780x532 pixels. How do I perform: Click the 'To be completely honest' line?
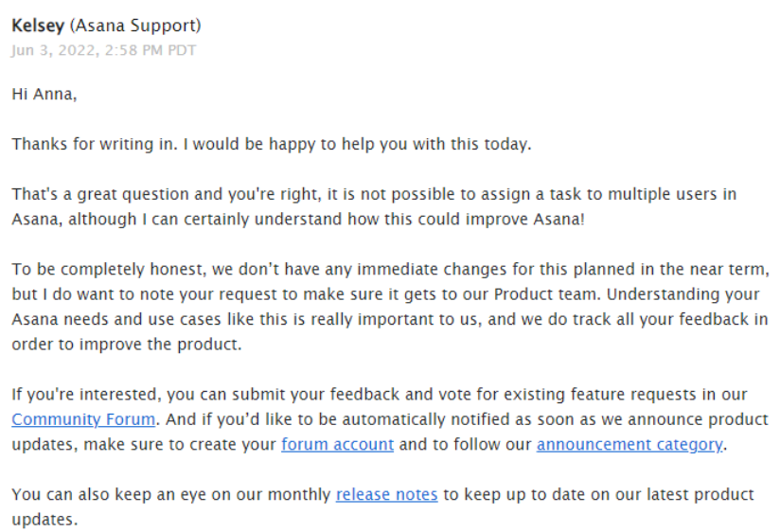click(391, 269)
